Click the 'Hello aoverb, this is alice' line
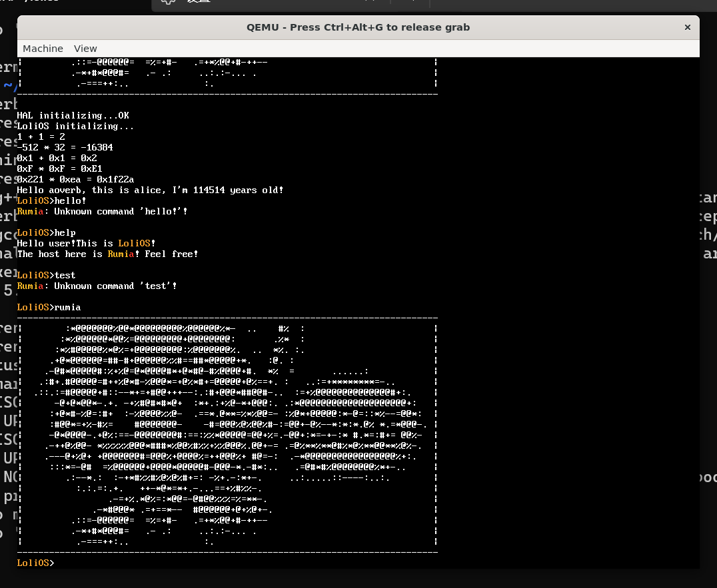 pyautogui.click(x=150, y=190)
